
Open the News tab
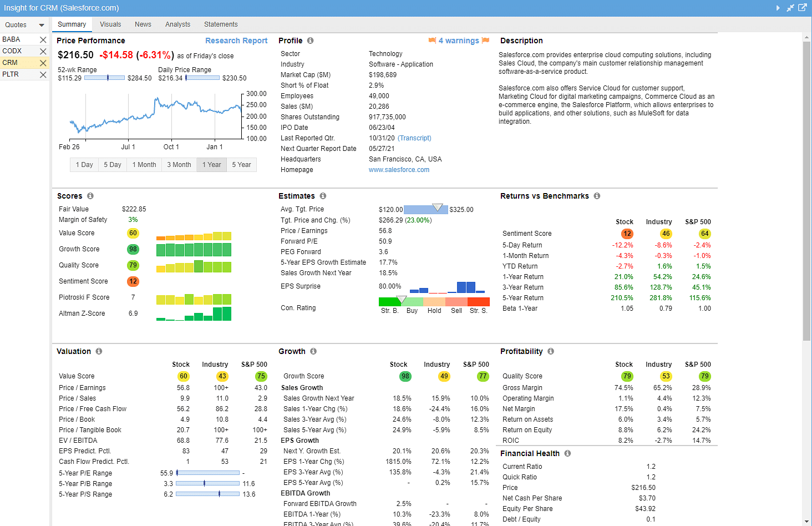point(143,24)
